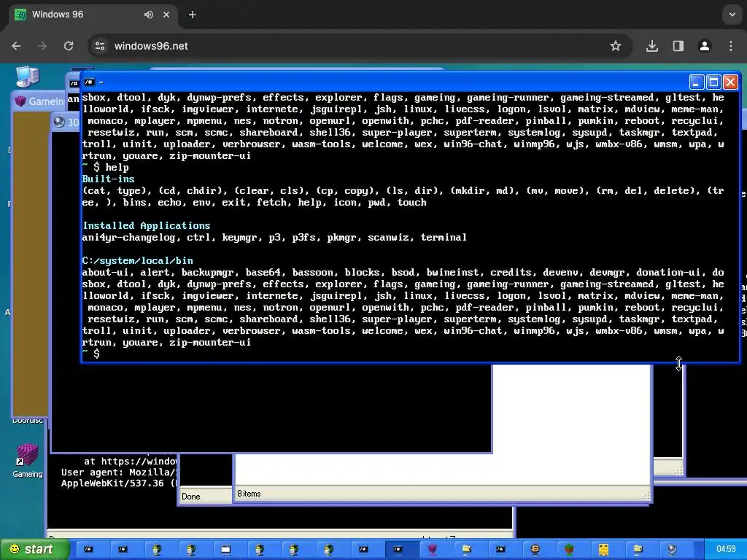Click the globe icon in 3D window title
747x560 pixels.
(x=59, y=122)
